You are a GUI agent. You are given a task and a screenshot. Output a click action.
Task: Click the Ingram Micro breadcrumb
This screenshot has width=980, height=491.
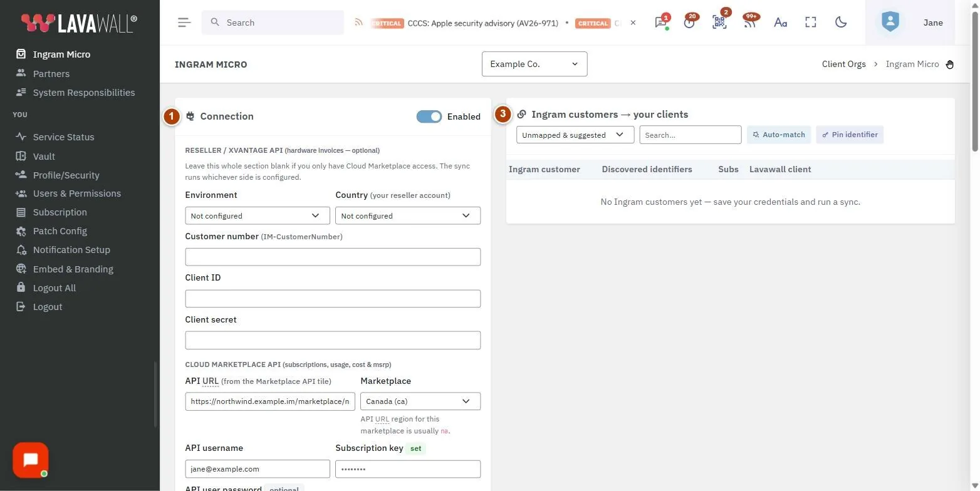point(912,64)
